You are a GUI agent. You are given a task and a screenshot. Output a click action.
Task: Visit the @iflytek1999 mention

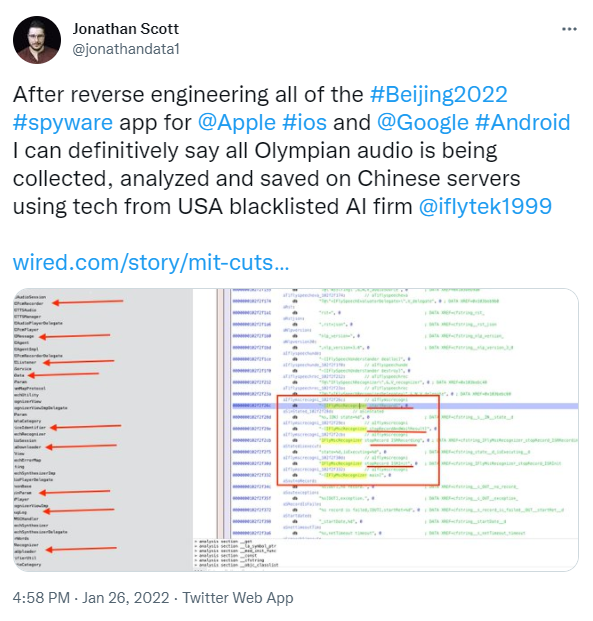485,207
